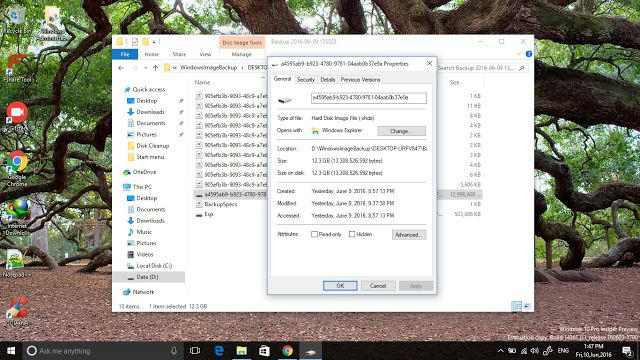Open recent locations dropdown beside Forward arrow
Viewport: 640px width, 360px height.
tap(146, 68)
